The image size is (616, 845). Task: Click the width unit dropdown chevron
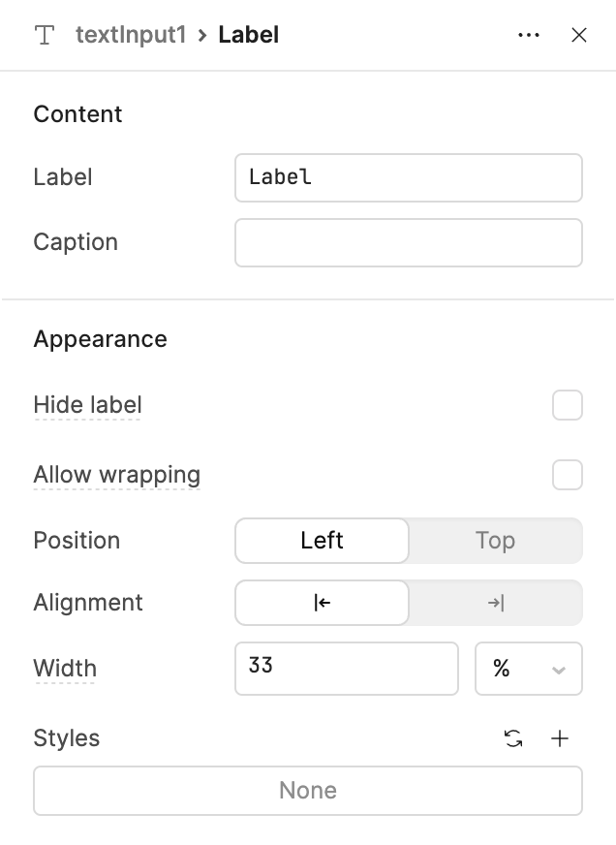click(x=559, y=670)
